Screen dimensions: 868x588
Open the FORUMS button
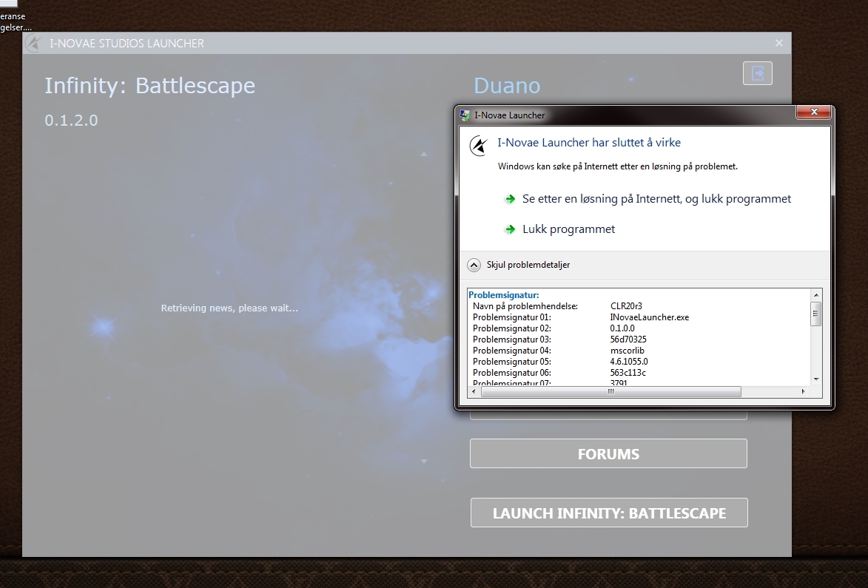[x=608, y=454]
